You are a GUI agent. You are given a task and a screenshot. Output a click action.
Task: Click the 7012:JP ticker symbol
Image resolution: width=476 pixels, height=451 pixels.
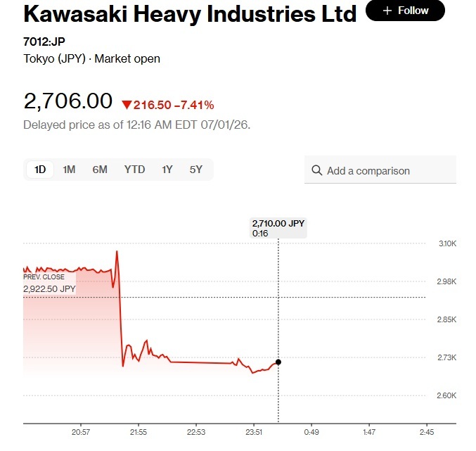click(x=44, y=42)
